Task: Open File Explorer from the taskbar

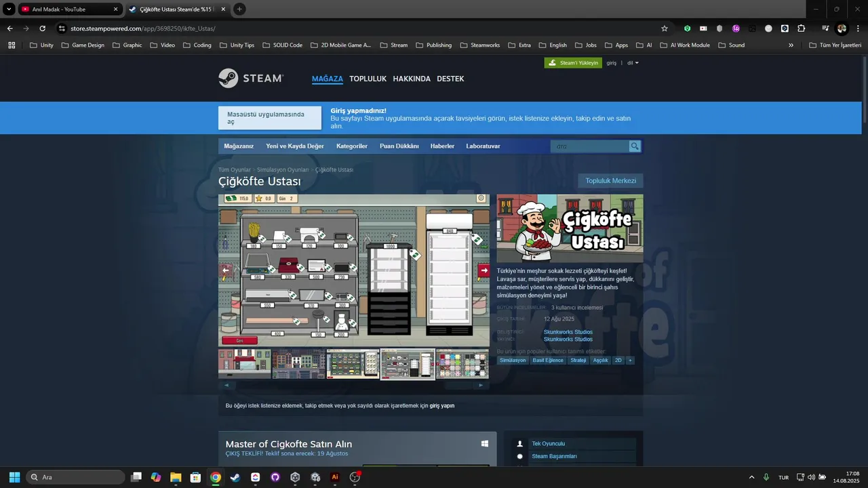Action: (x=176, y=477)
